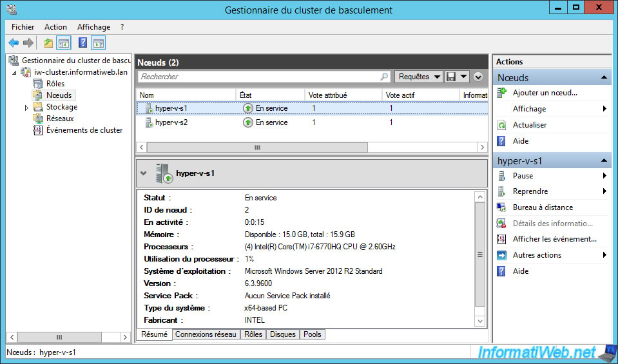Click the magnifier icon in Rechercher
Viewport: 618px width, 364px height.
(384, 77)
